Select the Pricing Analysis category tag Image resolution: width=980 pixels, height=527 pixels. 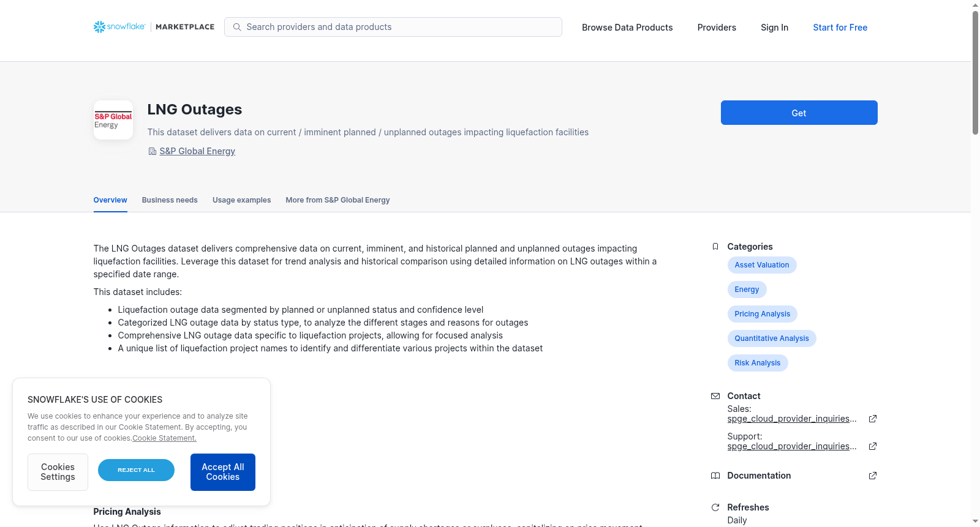coord(762,314)
